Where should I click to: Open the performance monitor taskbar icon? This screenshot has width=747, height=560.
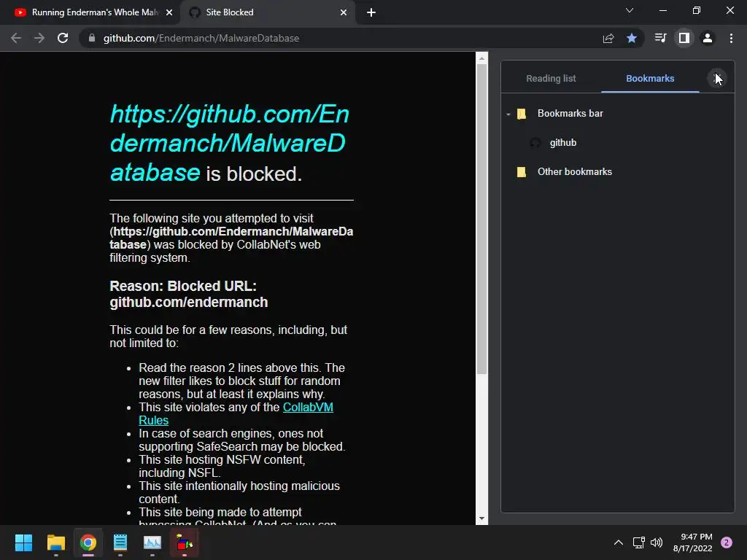pyautogui.click(x=152, y=542)
